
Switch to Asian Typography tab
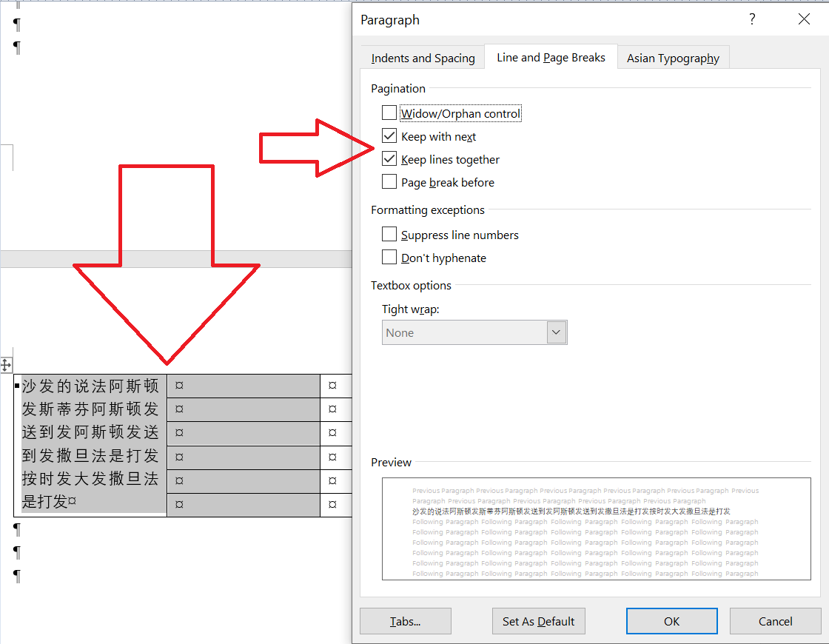click(672, 58)
